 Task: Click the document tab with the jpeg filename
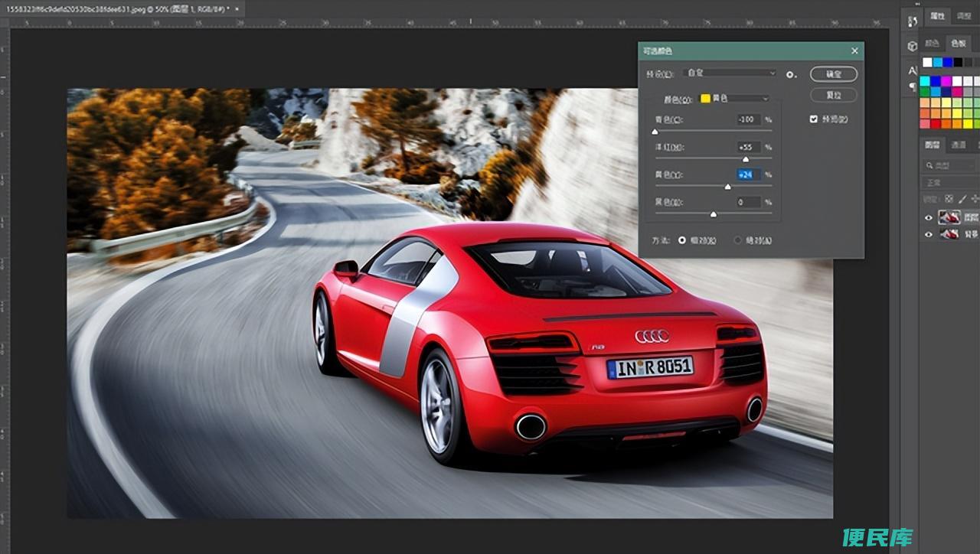coord(118,8)
